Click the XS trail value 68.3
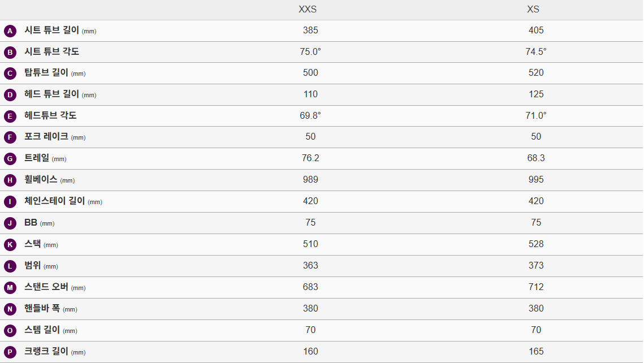Viewport: 644px width, 363px height. tap(536, 158)
